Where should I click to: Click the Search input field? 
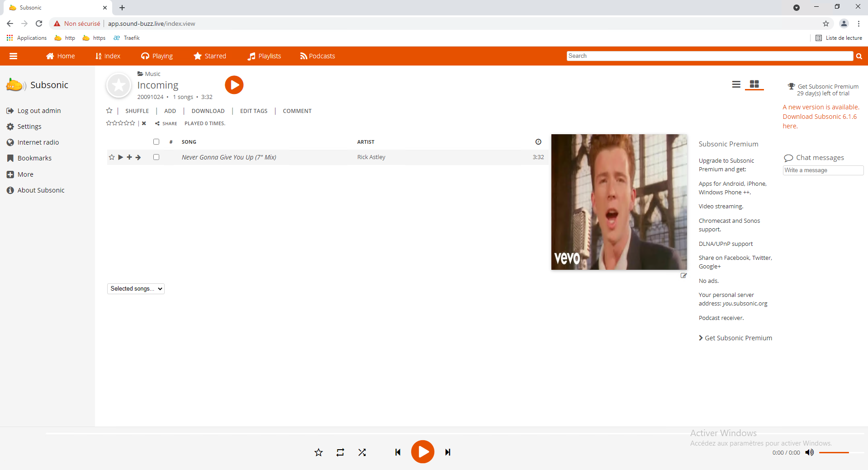click(709, 56)
